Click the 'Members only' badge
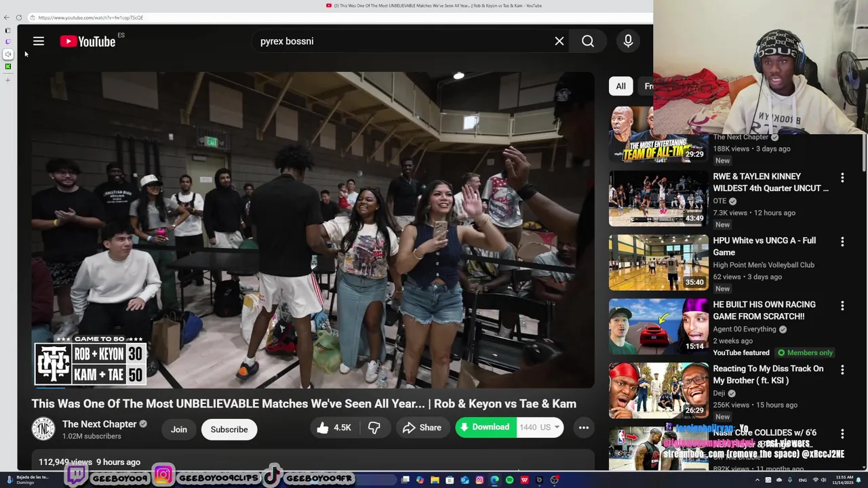 pos(805,352)
